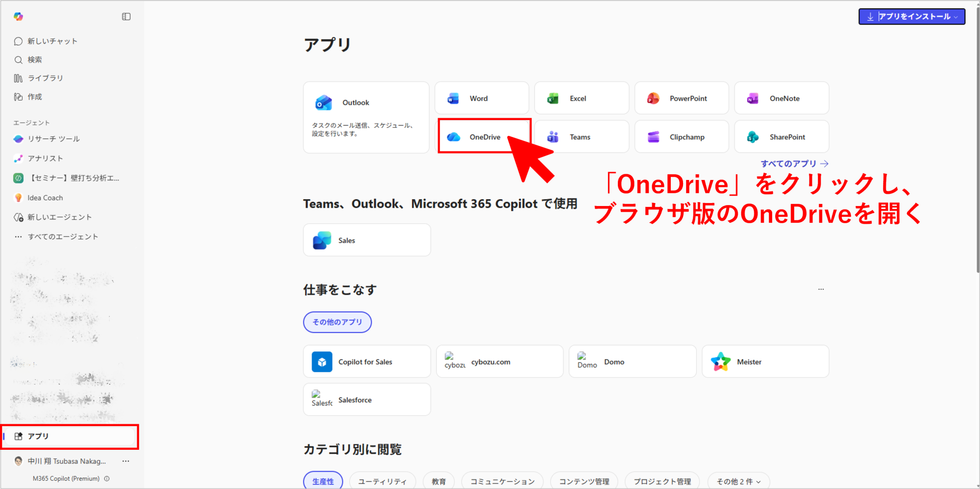
Task: Select the その他のアプリ filter chip
Action: (337, 322)
